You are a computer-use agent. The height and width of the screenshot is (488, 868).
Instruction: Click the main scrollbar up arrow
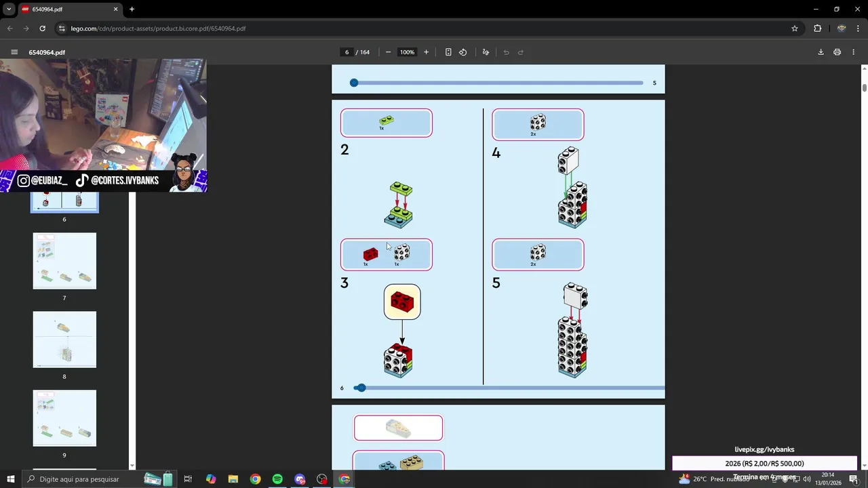tap(864, 68)
